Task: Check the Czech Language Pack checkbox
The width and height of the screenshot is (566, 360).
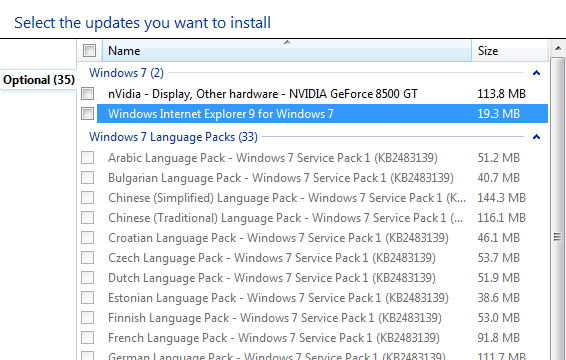Action: tap(87, 258)
